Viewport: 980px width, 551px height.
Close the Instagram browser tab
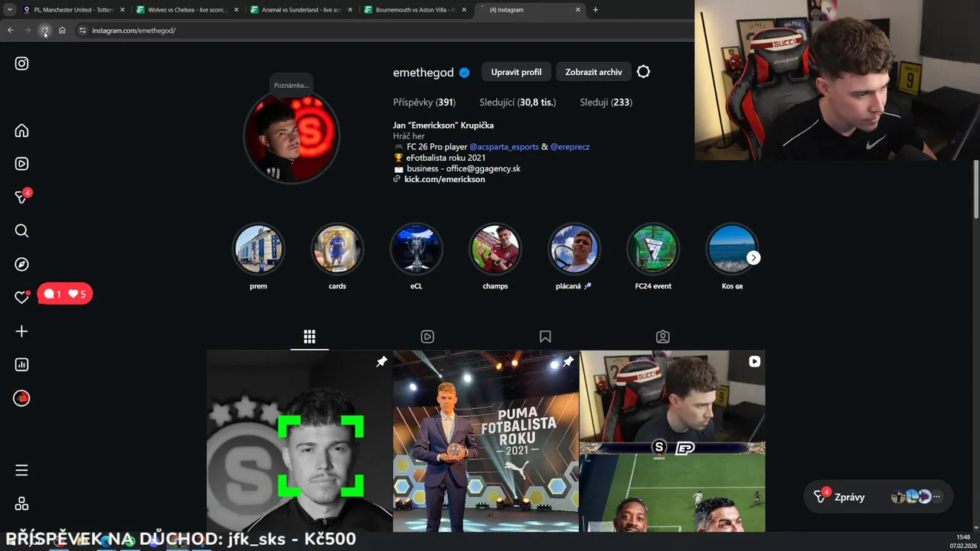tap(578, 10)
